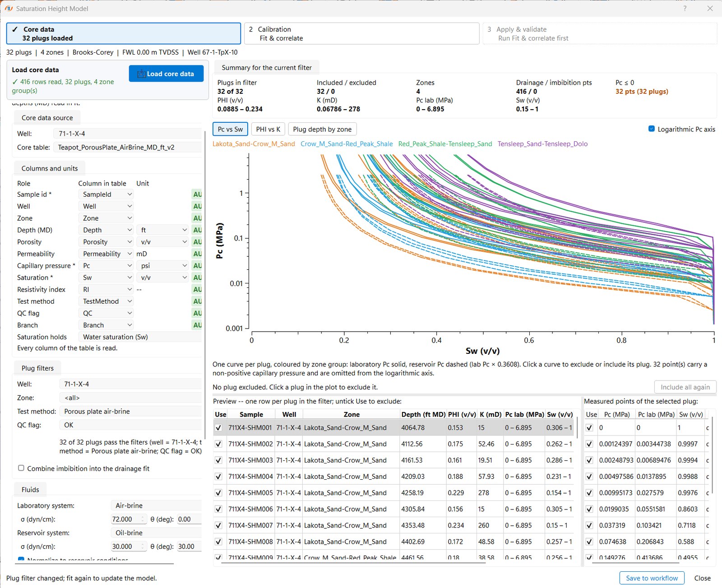This screenshot has height=588, width=722.
Task: Open the Porosity unit v/v dropdown
Action: [162, 242]
